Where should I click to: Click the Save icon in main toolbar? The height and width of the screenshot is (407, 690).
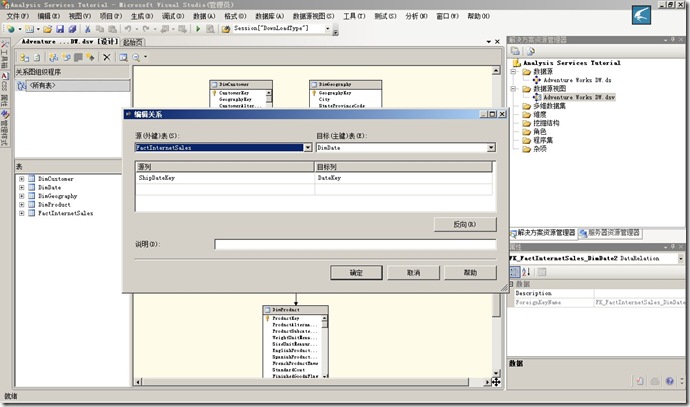(60, 29)
